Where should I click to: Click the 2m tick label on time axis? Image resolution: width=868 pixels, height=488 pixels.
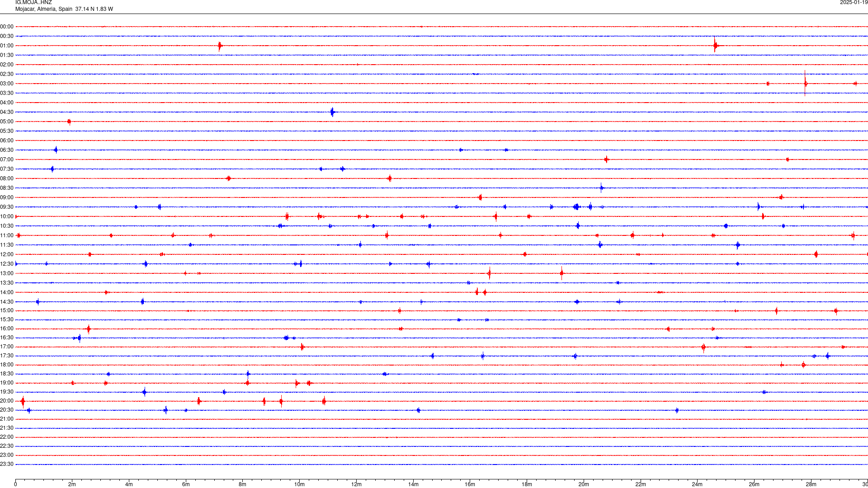[x=72, y=484]
